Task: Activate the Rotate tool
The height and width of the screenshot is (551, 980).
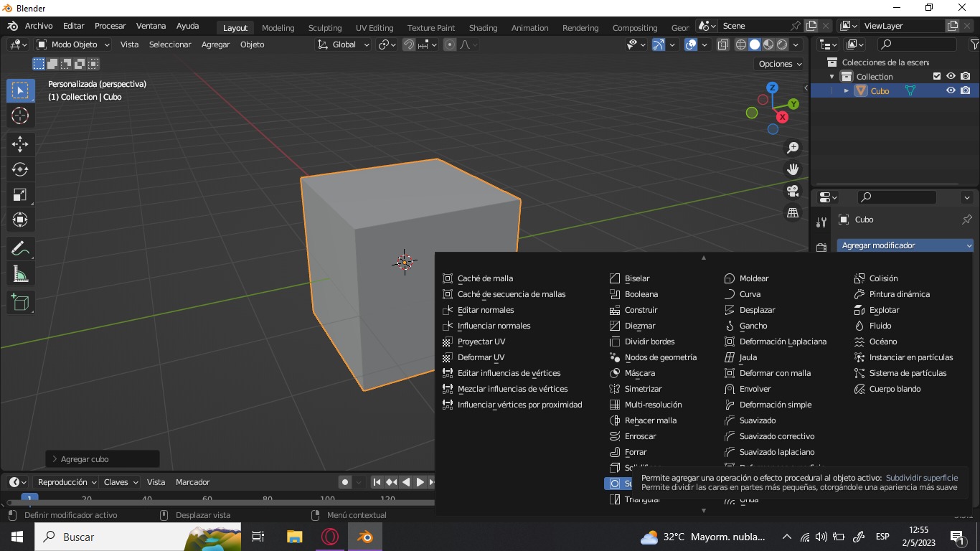Action: click(20, 169)
